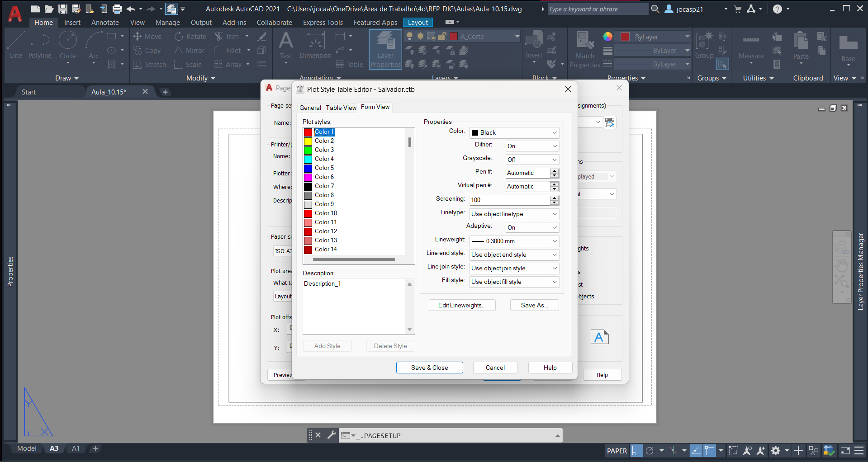Open the Text annotation tool

(286, 45)
